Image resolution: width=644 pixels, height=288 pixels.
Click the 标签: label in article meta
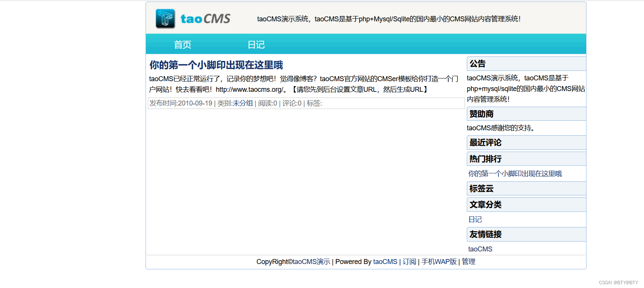[x=314, y=103]
